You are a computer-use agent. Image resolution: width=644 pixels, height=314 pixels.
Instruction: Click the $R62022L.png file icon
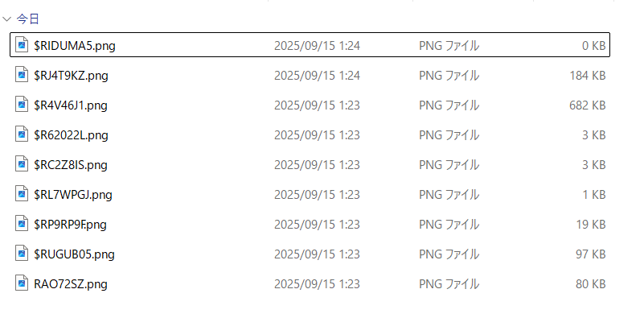tap(22, 134)
